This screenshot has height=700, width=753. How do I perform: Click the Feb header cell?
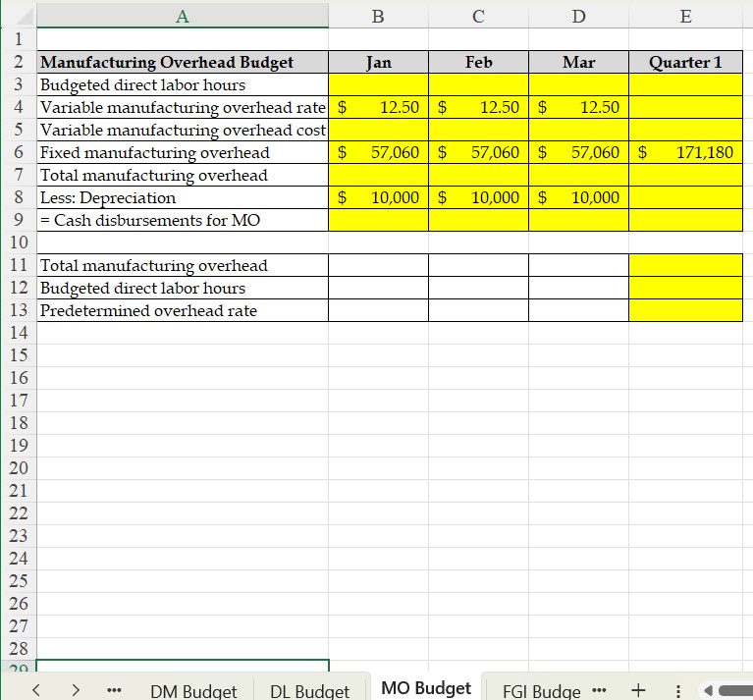click(x=478, y=62)
